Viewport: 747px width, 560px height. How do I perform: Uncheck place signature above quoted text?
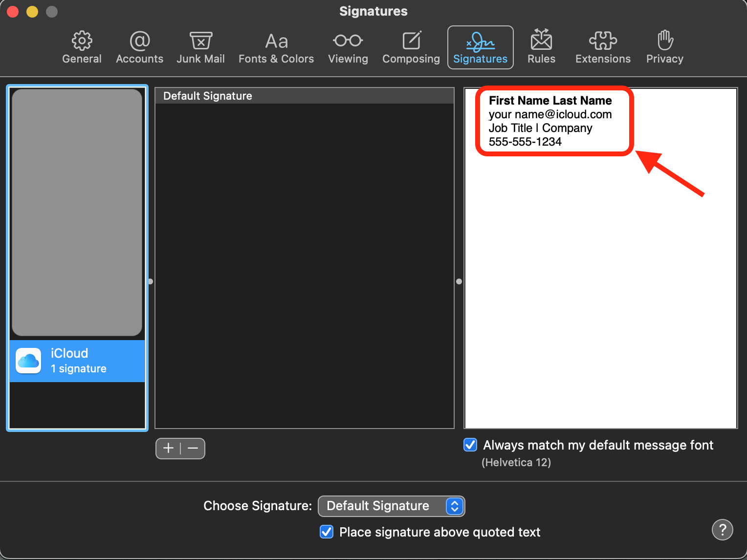click(326, 532)
